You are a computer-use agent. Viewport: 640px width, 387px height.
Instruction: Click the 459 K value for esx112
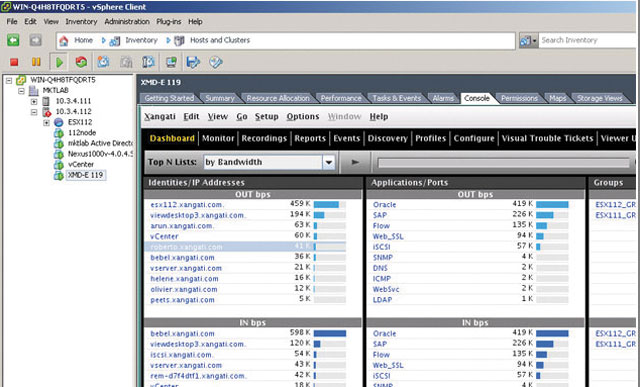[x=300, y=203]
